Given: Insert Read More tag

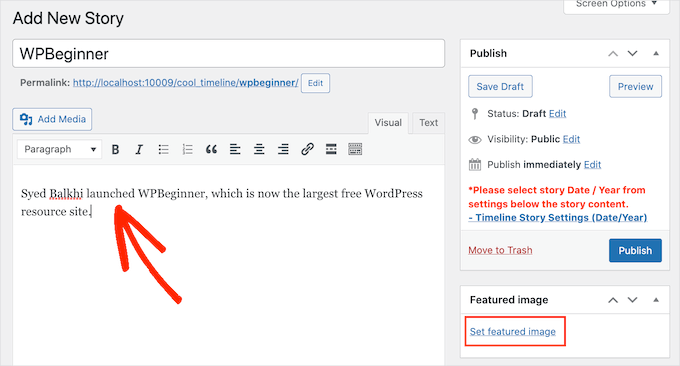Looking at the screenshot, I should coord(331,150).
